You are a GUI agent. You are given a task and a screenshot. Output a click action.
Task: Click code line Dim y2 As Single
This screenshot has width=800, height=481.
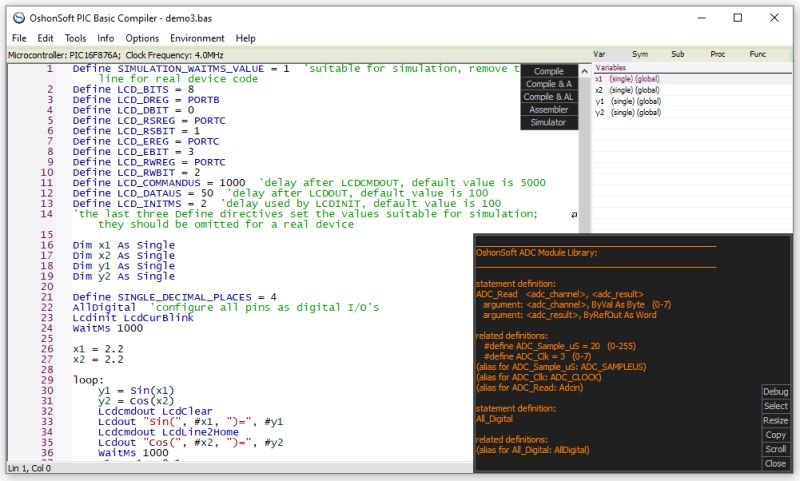tap(123, 276)
